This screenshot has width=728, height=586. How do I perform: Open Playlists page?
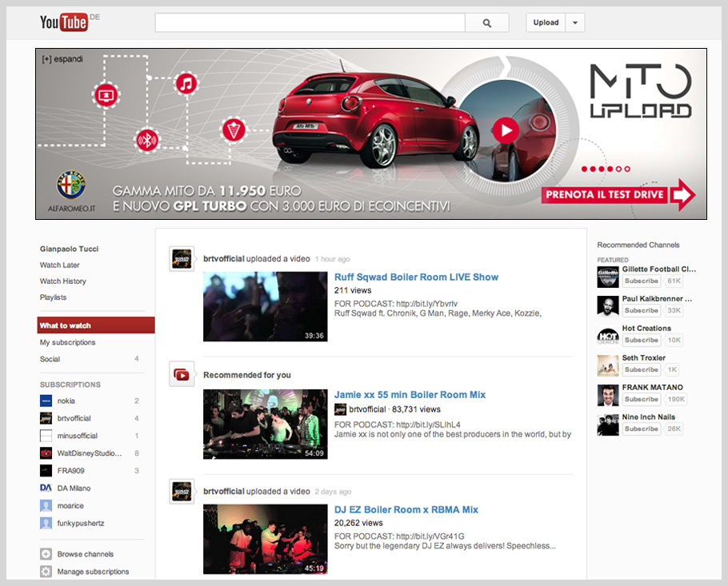[53, 297]
